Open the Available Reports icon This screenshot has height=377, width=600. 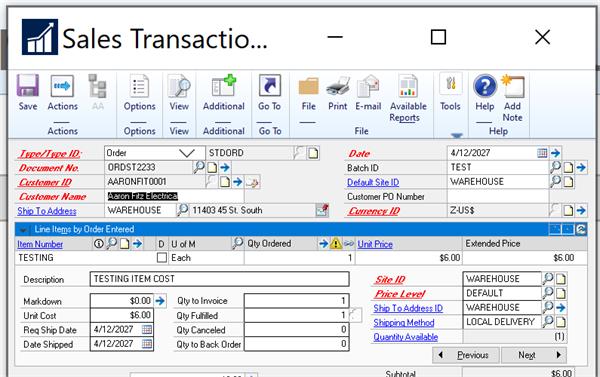pos(408,98)
